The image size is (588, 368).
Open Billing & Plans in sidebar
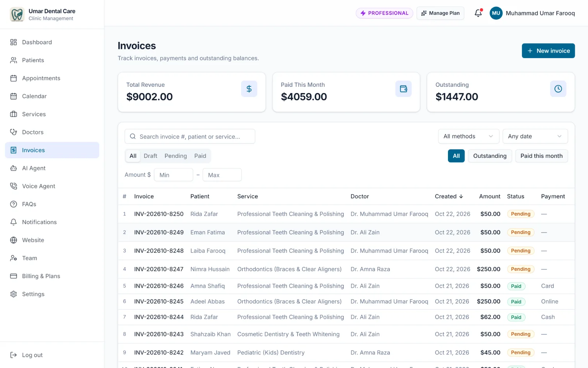click(x=52, y=276)
